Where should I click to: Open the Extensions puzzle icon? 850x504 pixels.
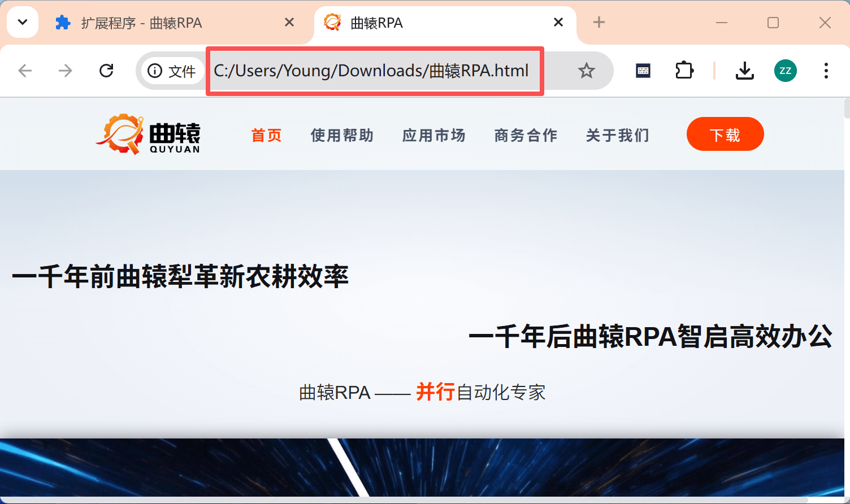pyautogui.click(x=684, y=71)
